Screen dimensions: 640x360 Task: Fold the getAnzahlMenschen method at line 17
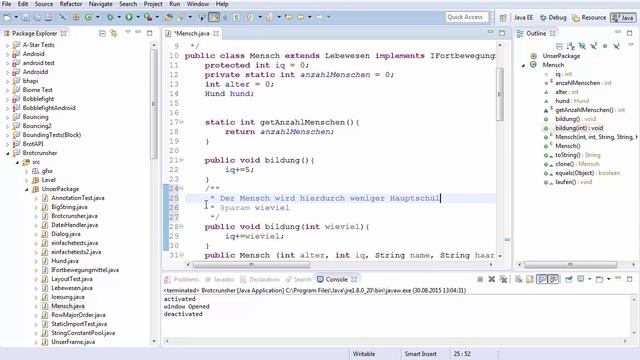coord(181,122)
